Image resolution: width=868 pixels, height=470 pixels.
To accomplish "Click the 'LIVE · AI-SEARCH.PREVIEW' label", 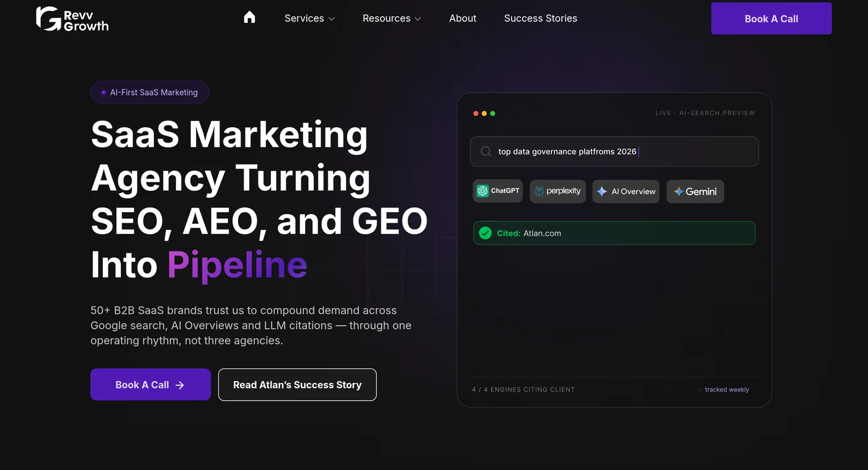I will (705, 113).
